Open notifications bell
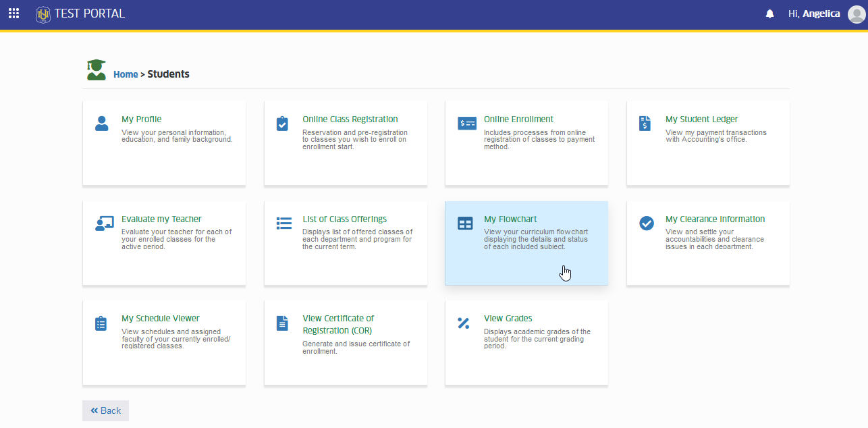Viewport: 868px width, 428px height. tap(769, 14)
